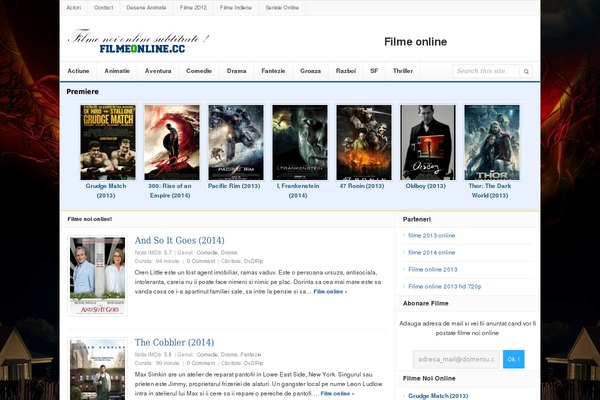Click Pacific Rim (2013) title link
This screenshot has height=400, width=600.
234,186
